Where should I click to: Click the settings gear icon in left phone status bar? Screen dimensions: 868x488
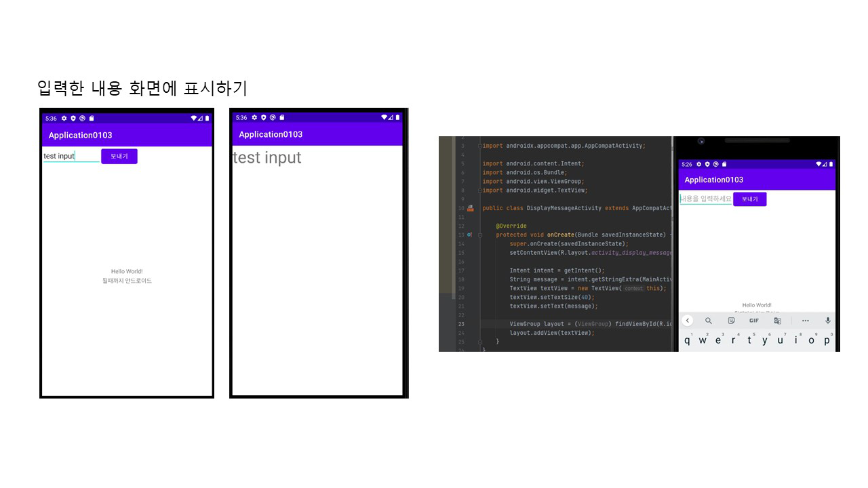pos(64,118)
